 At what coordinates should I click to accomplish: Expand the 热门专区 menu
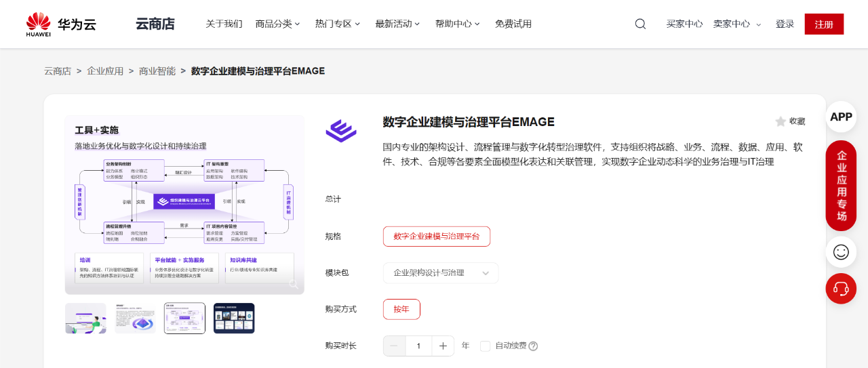pos(337,24)
